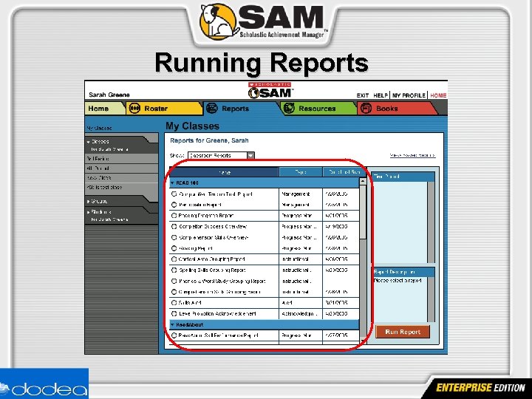The image size is (532, 399).
Task: Select 3rd Period in the sidebar
Action: 121,158
